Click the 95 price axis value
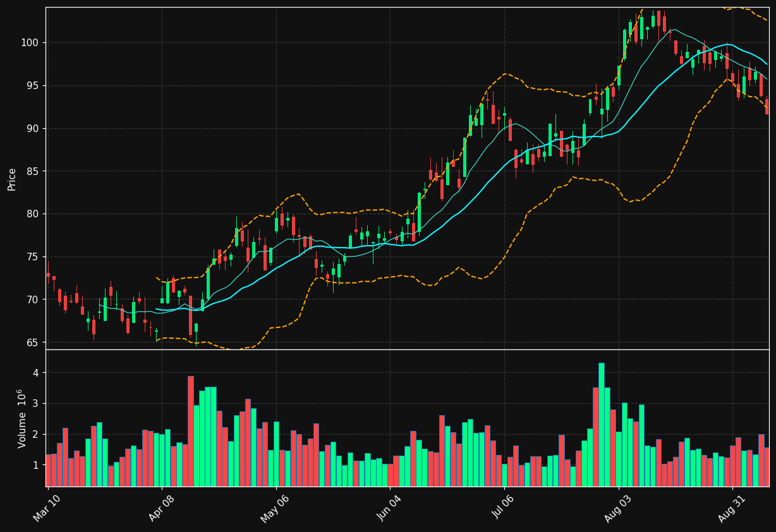Screen dimensions: 776x532 [x=33, y=86]
